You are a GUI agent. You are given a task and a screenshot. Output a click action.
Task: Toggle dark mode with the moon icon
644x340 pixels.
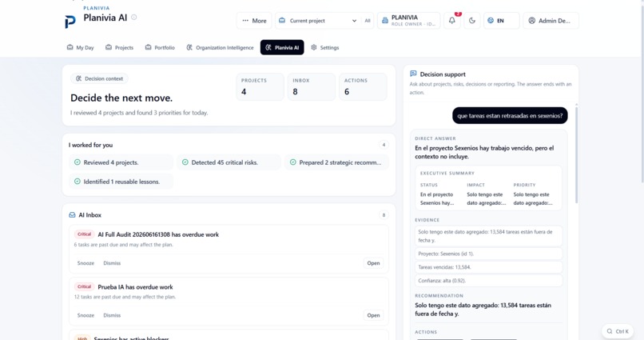[x=472, y=21]
